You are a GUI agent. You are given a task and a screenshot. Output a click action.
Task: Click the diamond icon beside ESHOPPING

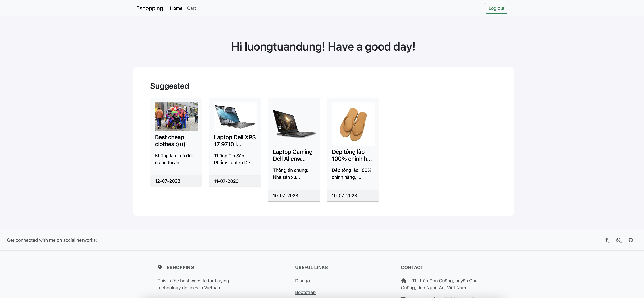160,267
